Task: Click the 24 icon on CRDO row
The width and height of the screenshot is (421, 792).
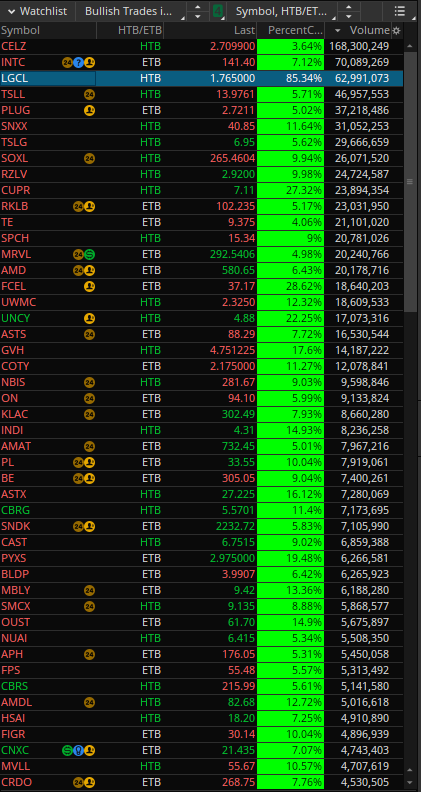Action: point(78,782)
